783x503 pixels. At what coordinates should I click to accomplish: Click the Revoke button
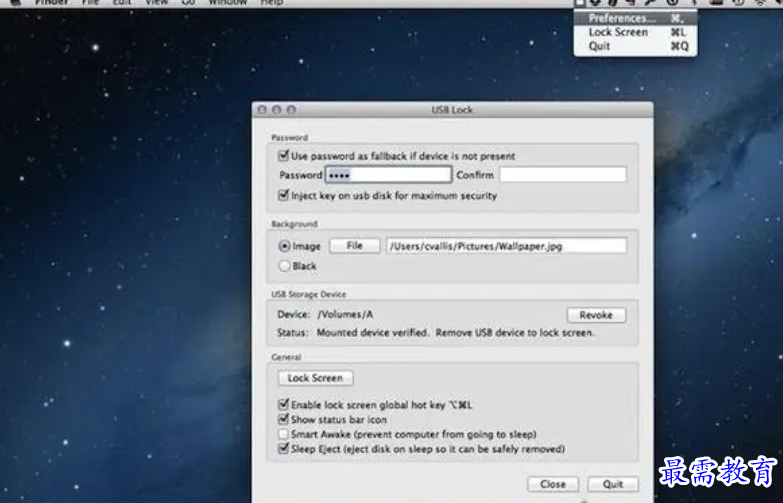pos(596,315)
